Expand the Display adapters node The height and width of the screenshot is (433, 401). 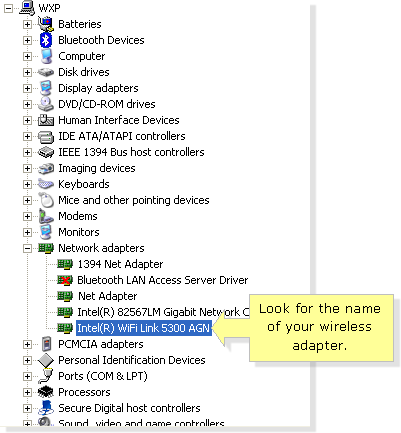click(x=27, y=88)
